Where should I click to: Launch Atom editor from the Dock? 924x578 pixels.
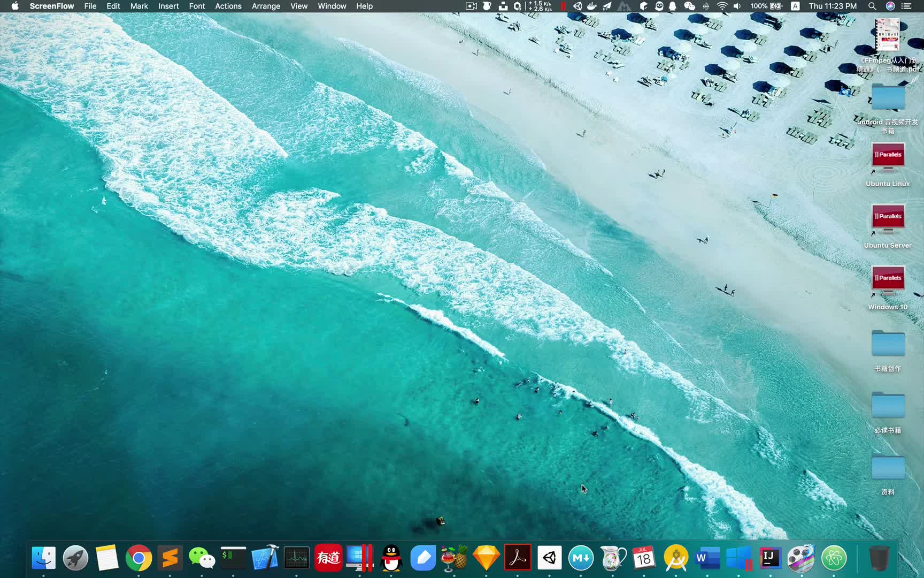[x=834, y=558]
